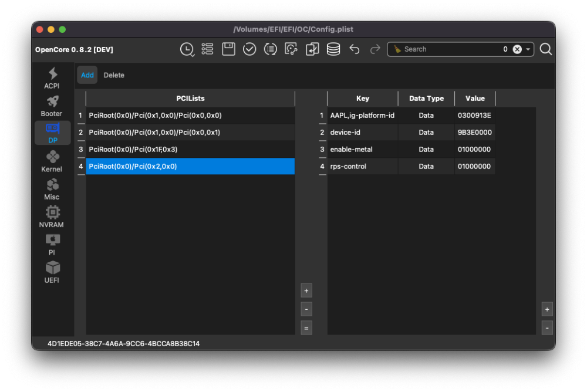Open the Kernel section
Image resolution: width=587 pixels, height=392 pixels.
[x=52, y=161]
